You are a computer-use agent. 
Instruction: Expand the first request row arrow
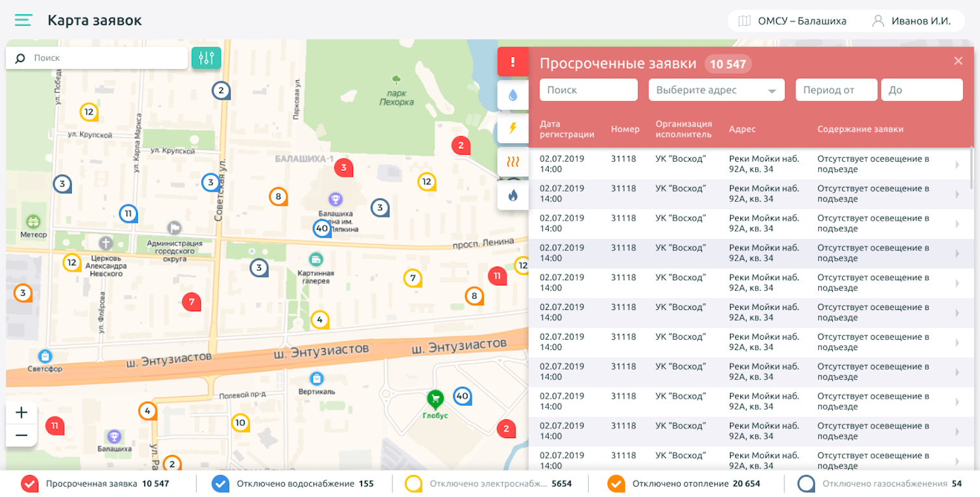point(957,165)
